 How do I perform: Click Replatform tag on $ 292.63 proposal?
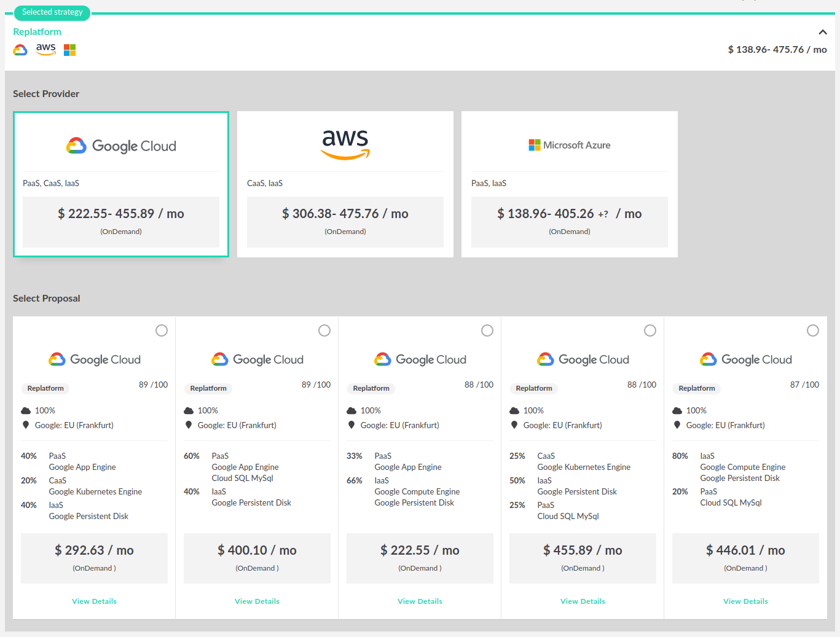coord(45,388)
